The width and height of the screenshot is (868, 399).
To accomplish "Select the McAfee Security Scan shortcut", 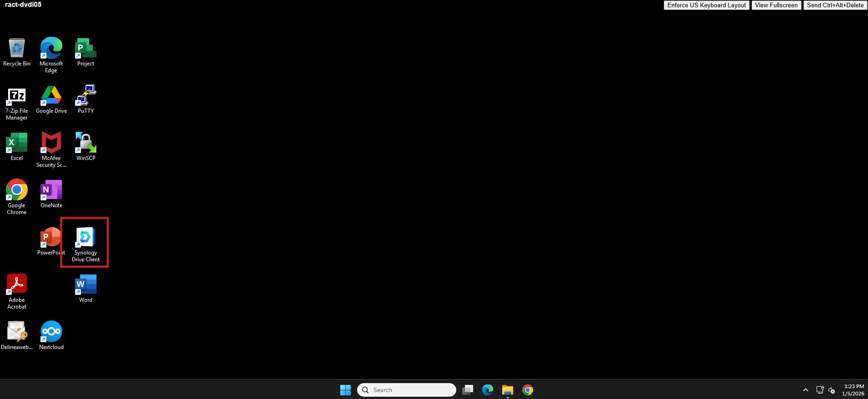I will (x=51, y=150).
